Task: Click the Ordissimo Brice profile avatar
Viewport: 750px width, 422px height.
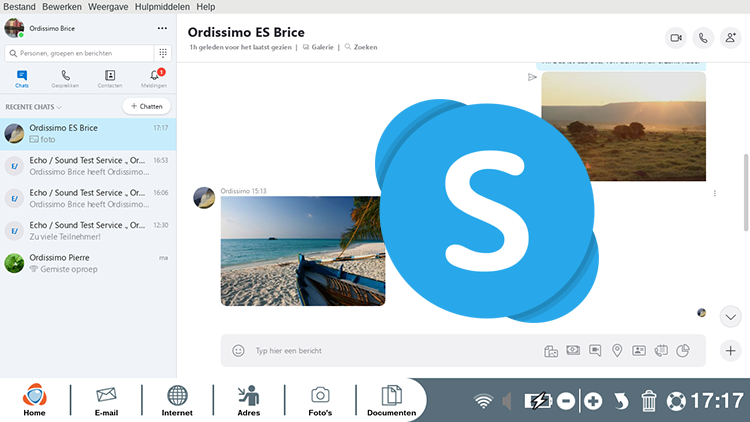Action: (14, 28)
